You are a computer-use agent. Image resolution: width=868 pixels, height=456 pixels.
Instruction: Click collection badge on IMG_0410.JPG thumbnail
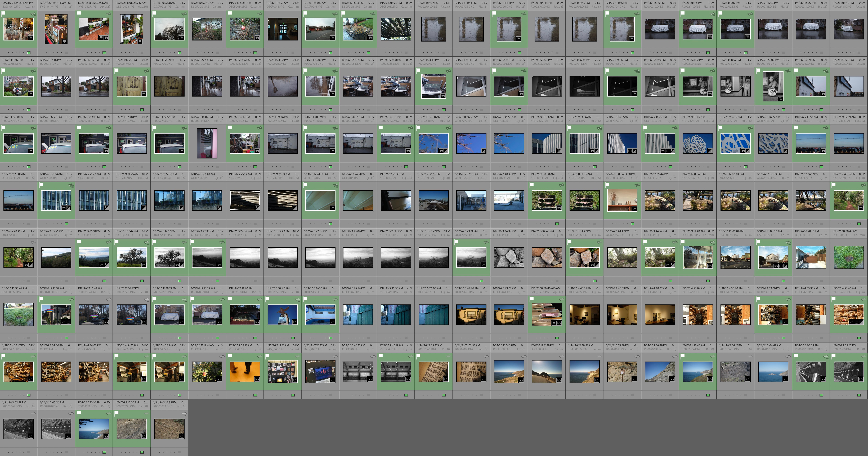tap(31, 38)
